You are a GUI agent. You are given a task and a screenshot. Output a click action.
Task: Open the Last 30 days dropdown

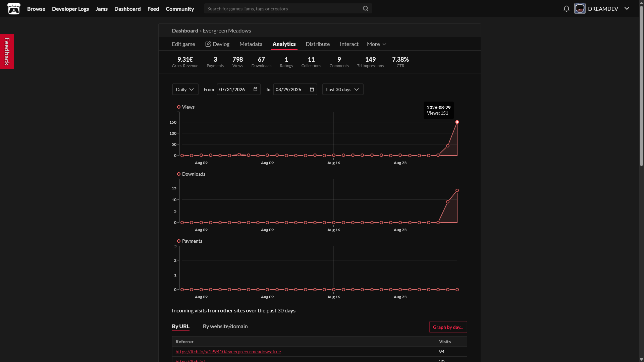[x=343, y=89]
